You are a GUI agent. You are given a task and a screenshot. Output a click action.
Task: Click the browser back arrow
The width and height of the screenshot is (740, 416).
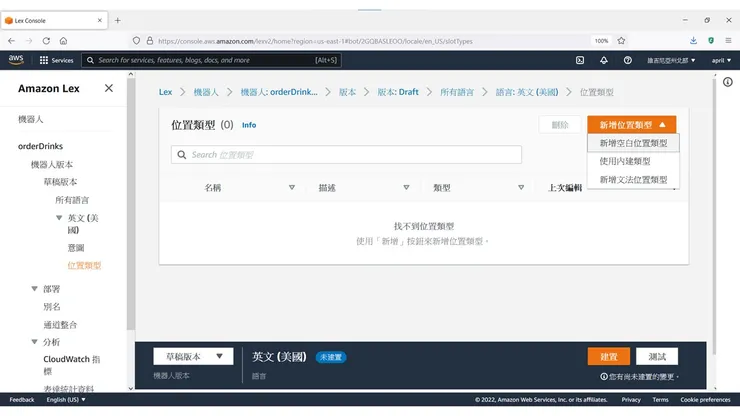[x=11, y=41]
